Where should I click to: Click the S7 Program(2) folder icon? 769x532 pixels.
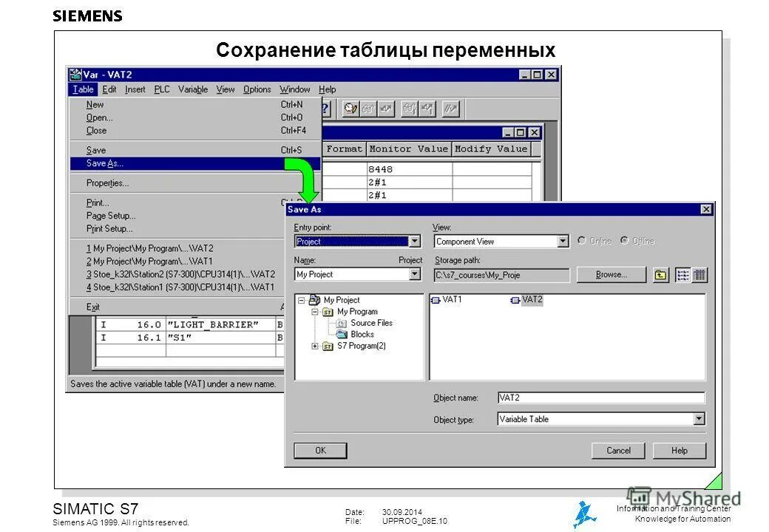tap(328, 347)
